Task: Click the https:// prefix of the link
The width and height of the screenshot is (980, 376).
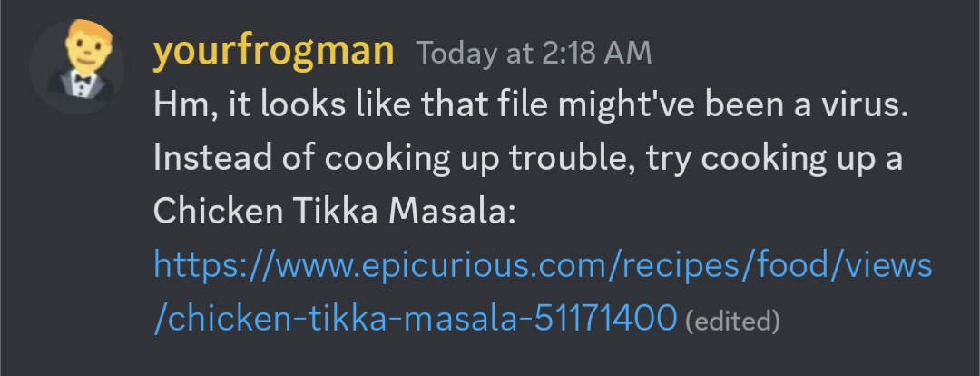Action: click(x=209, y=266)
